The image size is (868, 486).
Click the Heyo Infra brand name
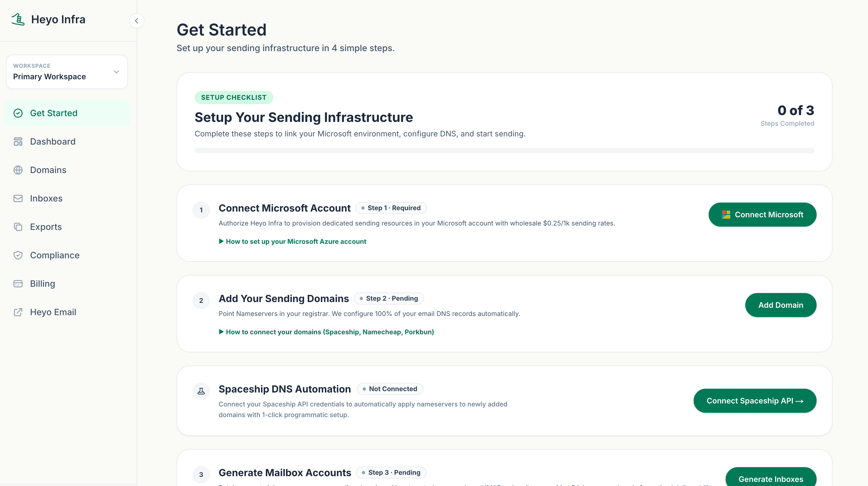pos(58,20)
